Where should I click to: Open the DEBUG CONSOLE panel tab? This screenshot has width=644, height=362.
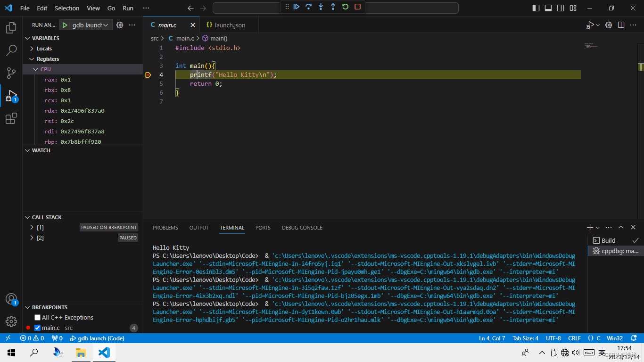[x=302, y=228]
